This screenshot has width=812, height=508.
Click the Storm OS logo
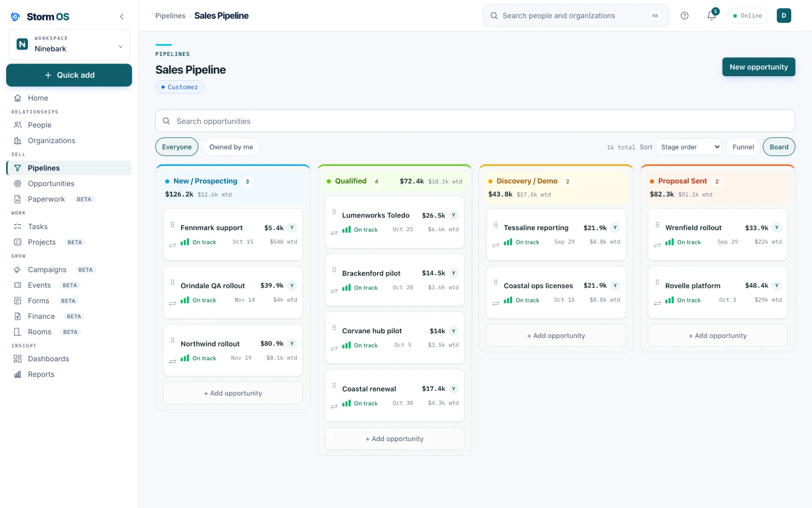[40, 17]
